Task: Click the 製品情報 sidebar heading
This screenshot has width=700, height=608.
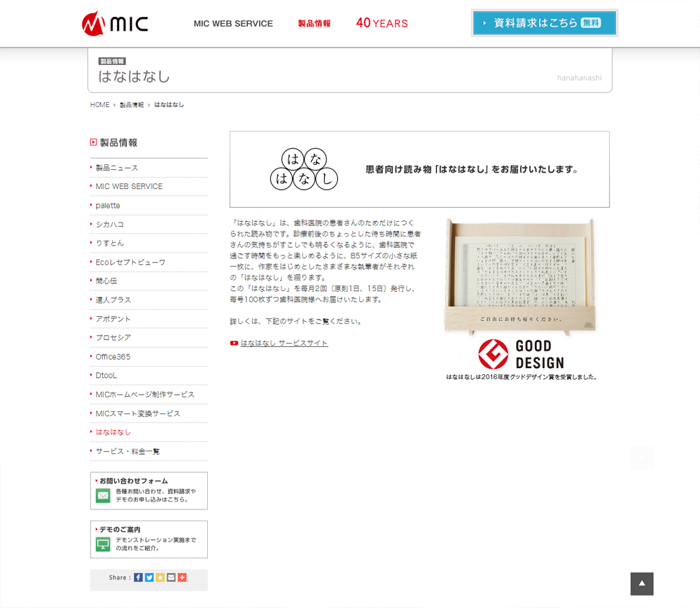Action: pos(118,142)
